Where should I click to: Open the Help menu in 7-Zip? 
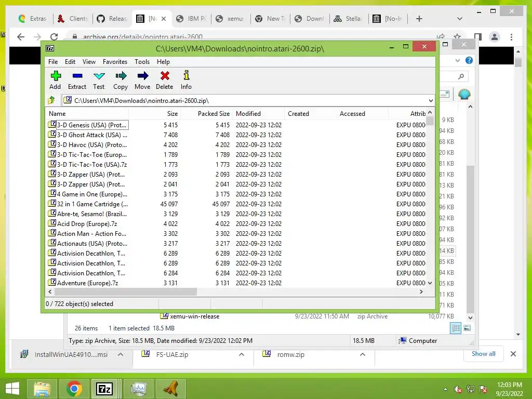(163, 62)
